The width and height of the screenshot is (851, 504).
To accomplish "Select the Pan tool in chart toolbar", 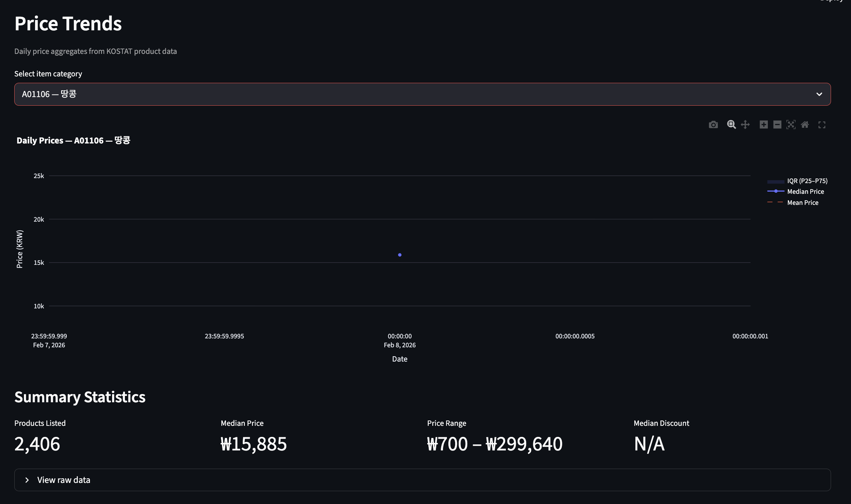I will coord(745,125).
